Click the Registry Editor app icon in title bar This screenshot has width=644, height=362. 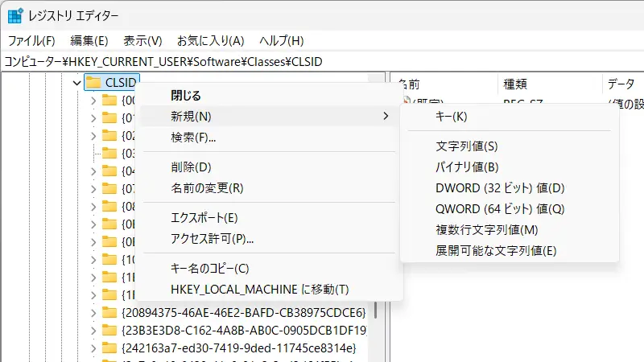tap(14, 16)
